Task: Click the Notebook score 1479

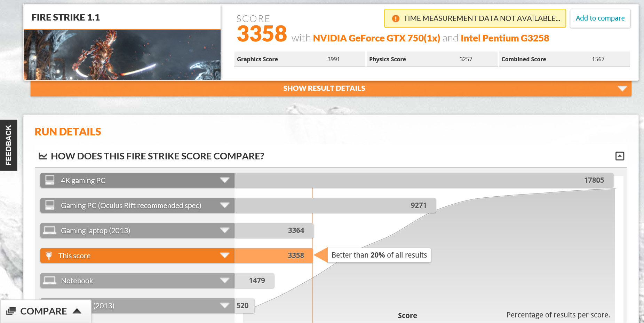Action: [x=257, y=281]
